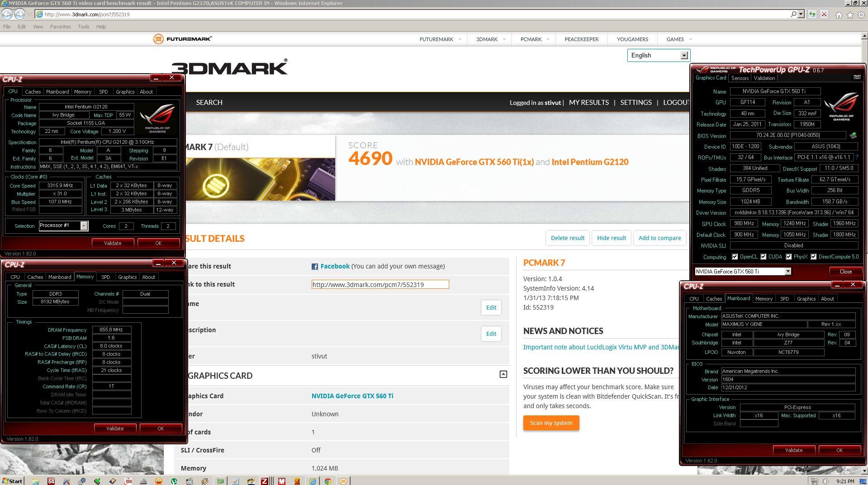This screenshot has width=868, height=485.
Task: Open the 64 taskbar icon
Action: tap(51, 481)
